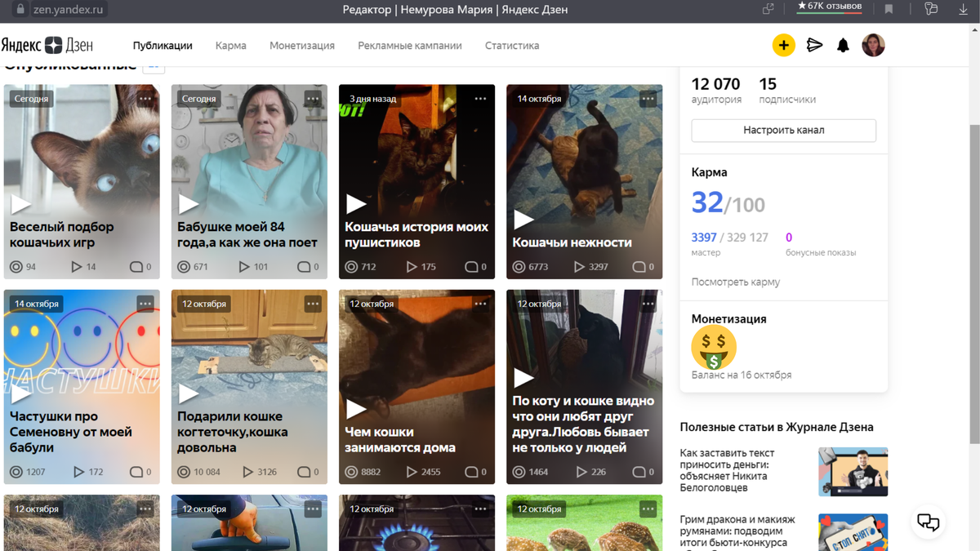Click the 12 070 аудитория figure
This screenshot has height=551, width=980.
pyautogui.click(x=716, y=90)
